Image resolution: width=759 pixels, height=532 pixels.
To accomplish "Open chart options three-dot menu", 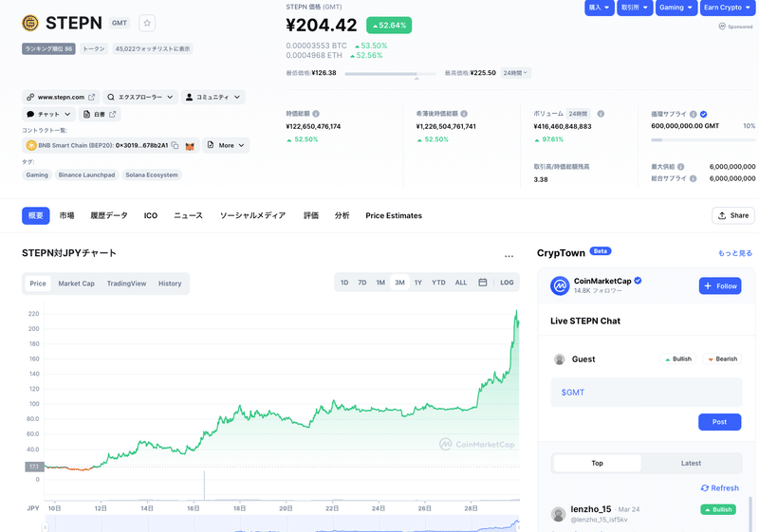I will point(509,256).
